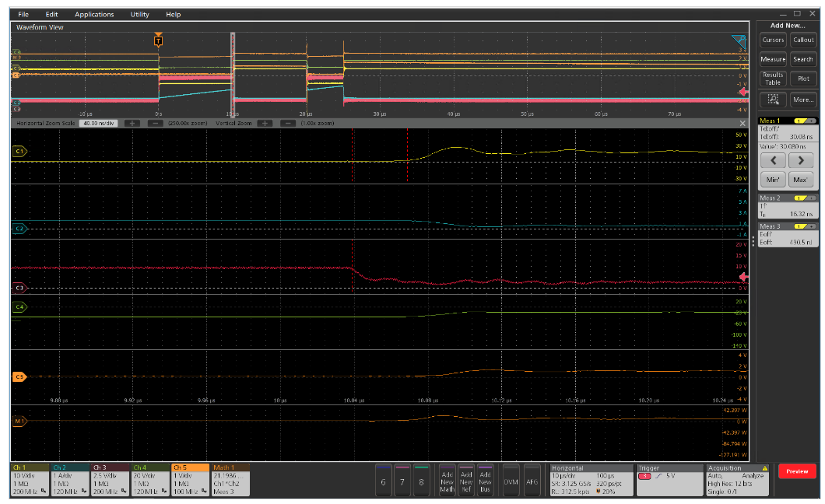Expand the Ch 1 badge settings arrow
This screenshot has height=504, width=825.
pyautogui.click(x=44, y=490)
